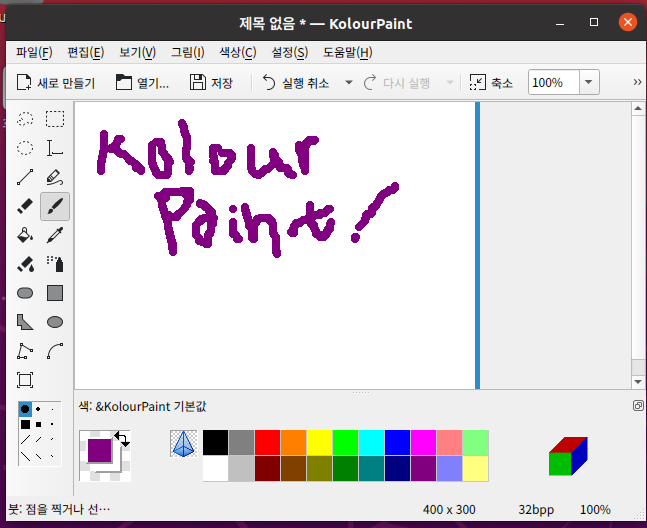This screenshot has height=528, width=647.
Task: Pick the bright blue color swatch
Action: tap(397, 443)
